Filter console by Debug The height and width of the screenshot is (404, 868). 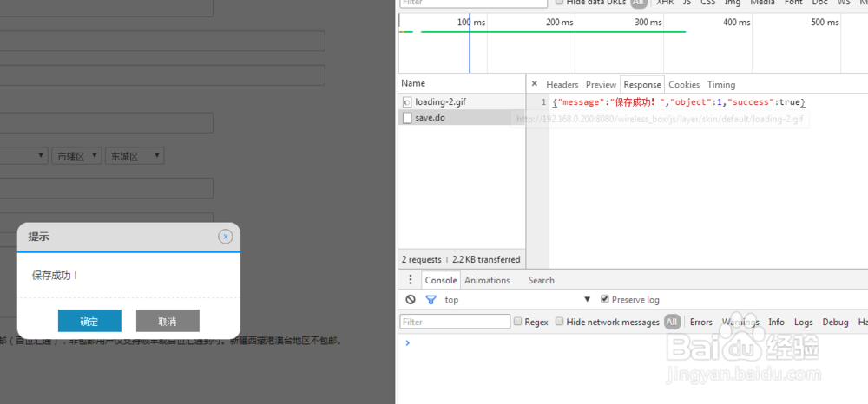[x=835, y=322]
